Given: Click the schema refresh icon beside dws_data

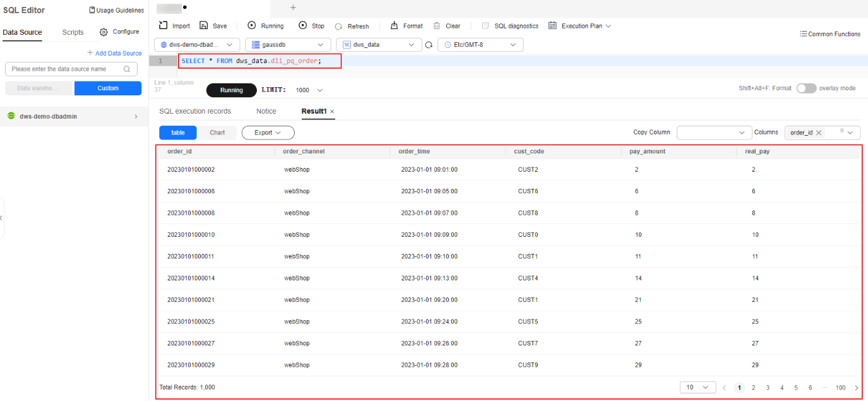Looking at the screenshot, I should point(429,45).
